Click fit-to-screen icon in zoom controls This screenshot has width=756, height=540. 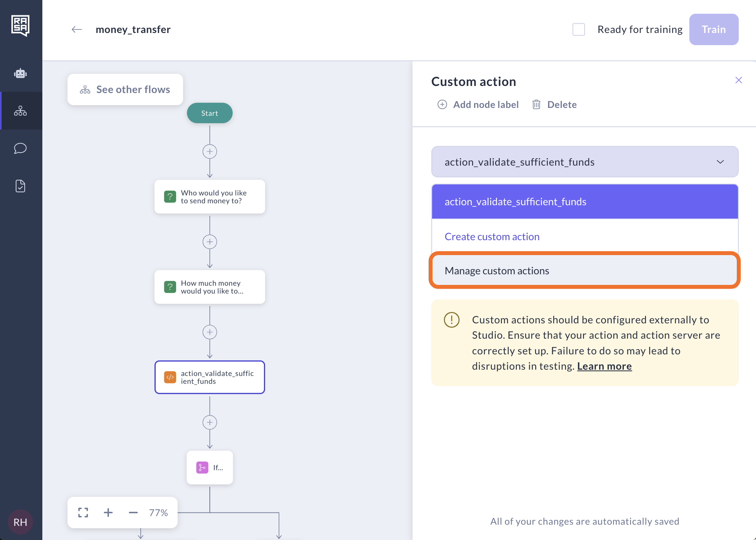point(83,513)
